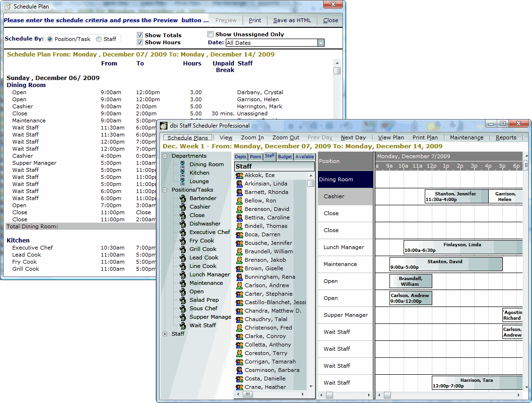Screen dimensions: 532x403
Task: Click staff icon beside Boca, Darren
Action: (x=239, y=235)
